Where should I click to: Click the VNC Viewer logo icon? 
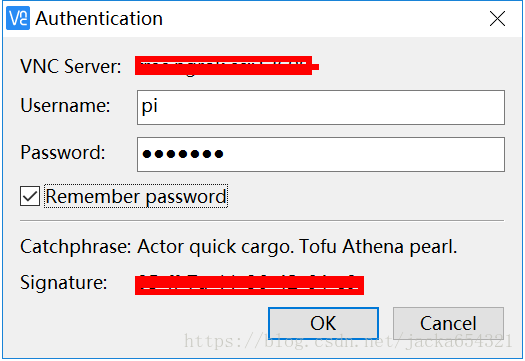(x=18, y=18)
